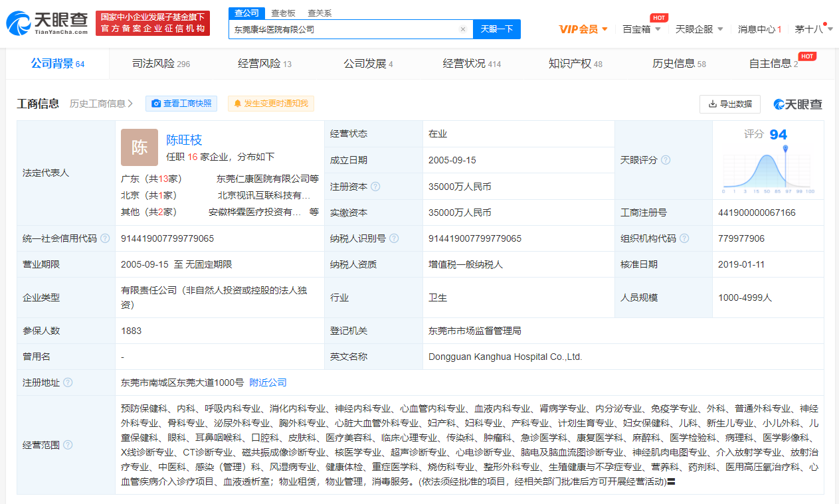Open help icon next to 经营范围
Screen dimensions: 839x504
68,445
